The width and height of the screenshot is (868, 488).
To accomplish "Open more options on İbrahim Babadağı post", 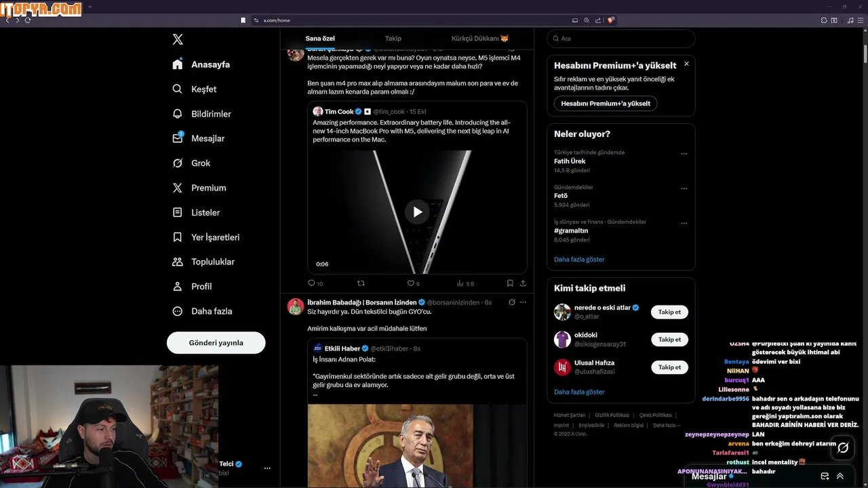I will pyautogui.click(x=523, y=302).
